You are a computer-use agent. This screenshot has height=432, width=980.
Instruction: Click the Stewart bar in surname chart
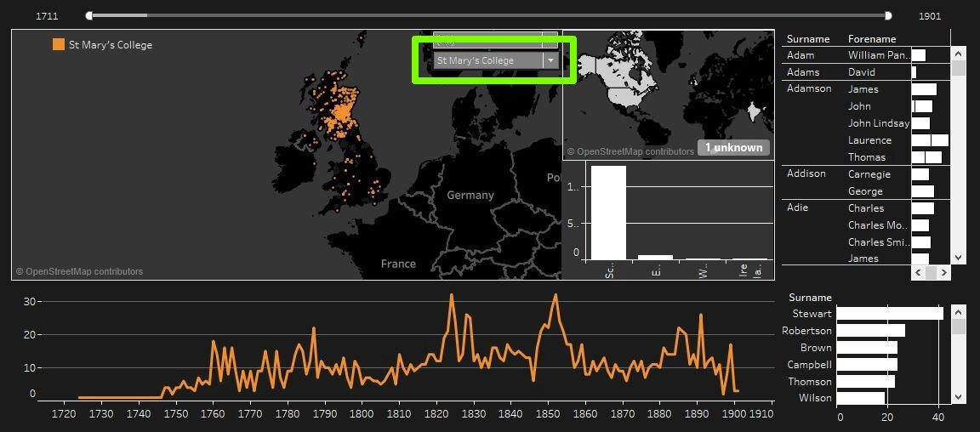coord(890,314)
